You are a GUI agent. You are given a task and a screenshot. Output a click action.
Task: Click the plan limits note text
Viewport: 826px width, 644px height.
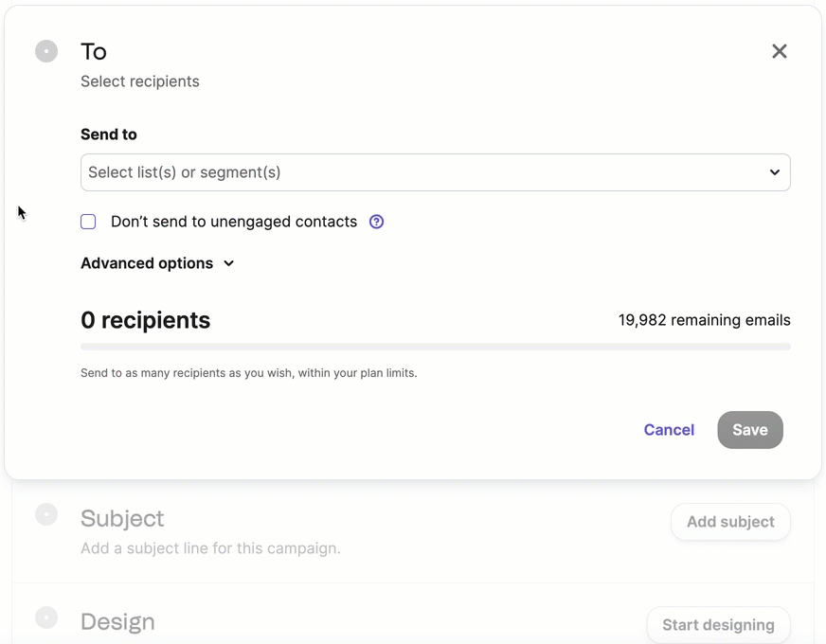coord(248,373)
